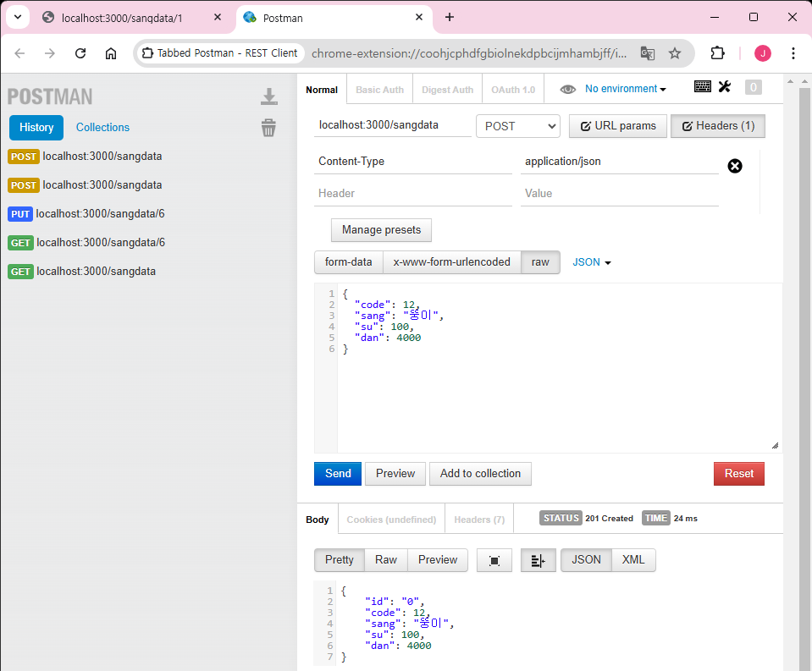Show response Preview view
The width and height of the screenshot is (812, 671).
pyautogui.click(x=438, y=560)
